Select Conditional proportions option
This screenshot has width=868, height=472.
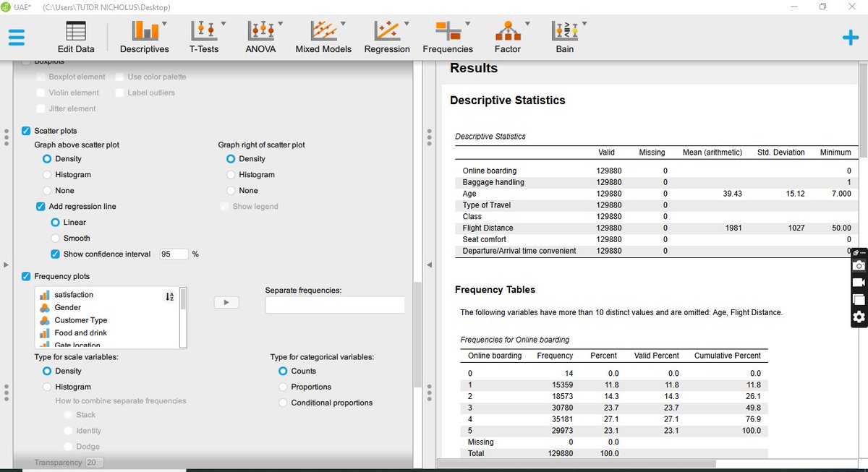283,403
